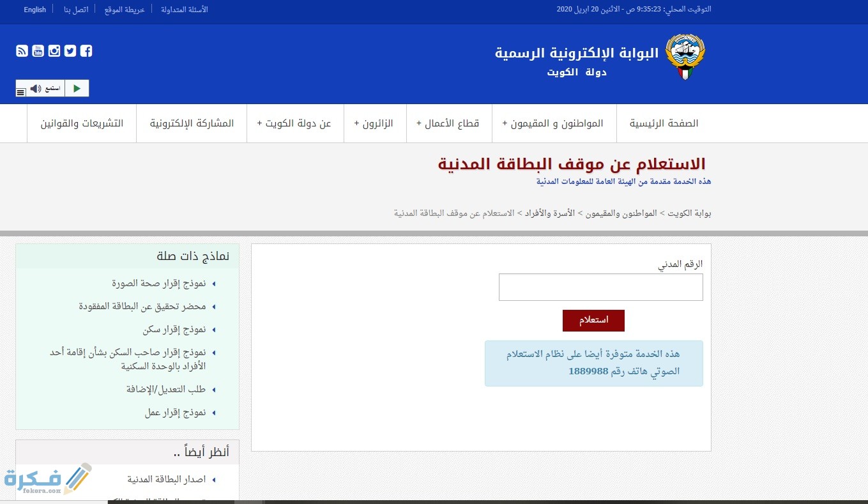
Task: Expand the عن دولة الكويت menu
Action: point(295,123)
